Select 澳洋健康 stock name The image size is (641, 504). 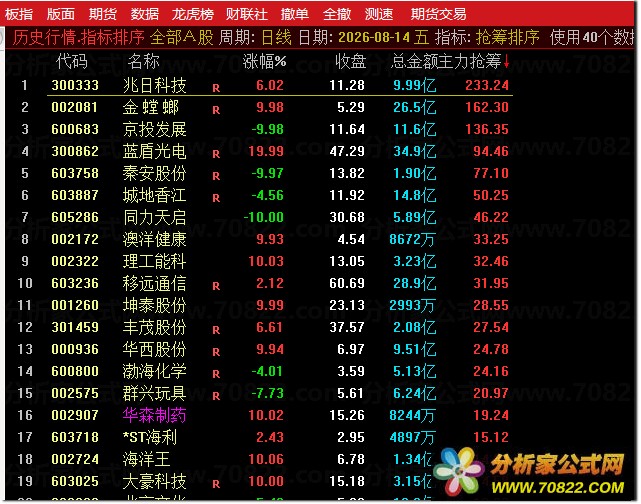click(155, 239)
